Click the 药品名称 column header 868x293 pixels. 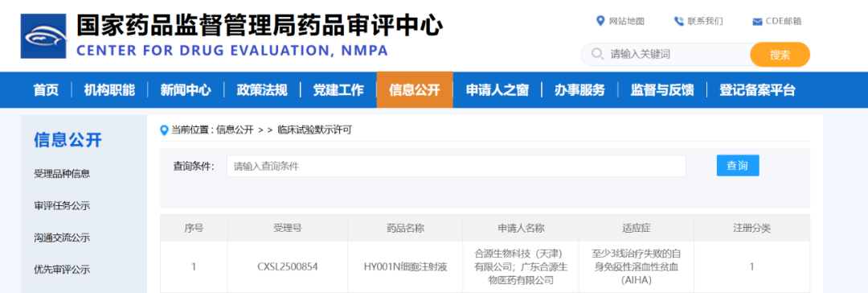[x=405, y=228]
